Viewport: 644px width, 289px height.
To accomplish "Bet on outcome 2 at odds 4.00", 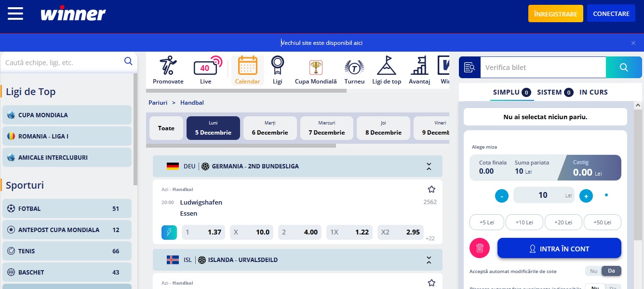I will coord(300,232).
